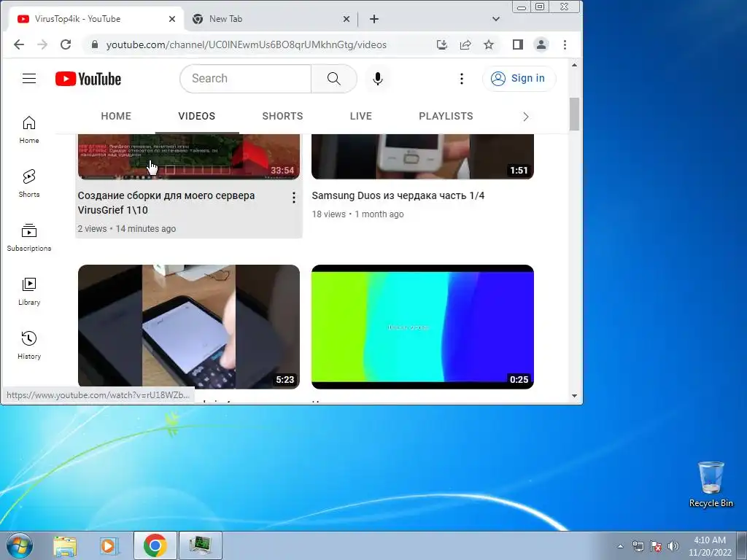747x560 pixels.
Task: Open the 33:54 VirusGrief video thumbnail
Action: (189, 157)
